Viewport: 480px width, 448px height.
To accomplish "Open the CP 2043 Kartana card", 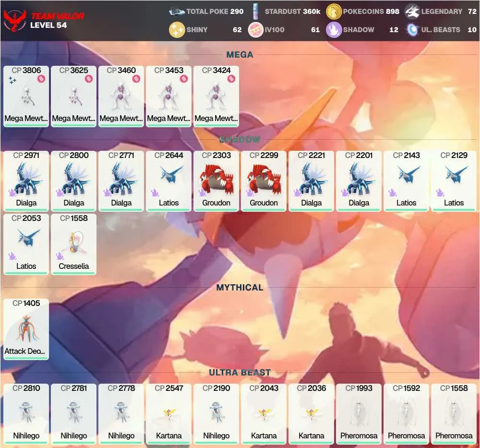I will 264,414.
